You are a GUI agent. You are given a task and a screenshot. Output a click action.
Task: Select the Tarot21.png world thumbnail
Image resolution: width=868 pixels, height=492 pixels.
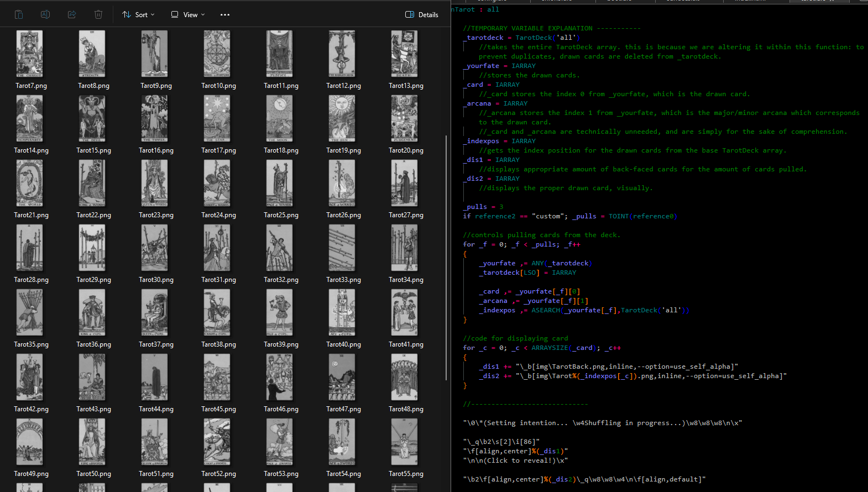pos(30,183)
